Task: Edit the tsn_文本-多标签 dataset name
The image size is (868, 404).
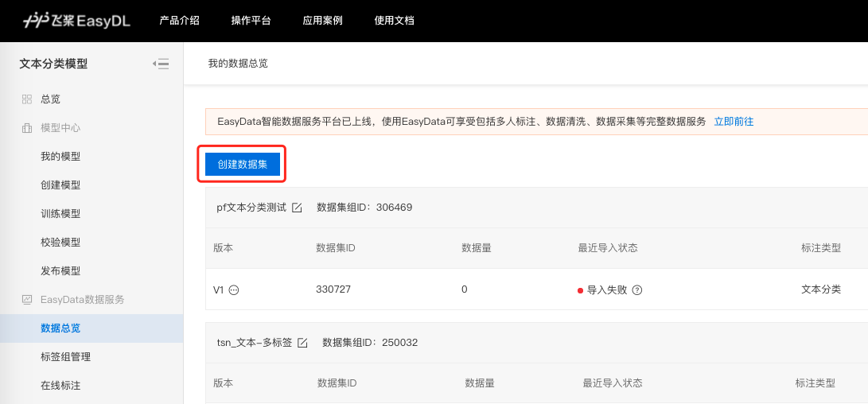Action: (x=302, y=343)
